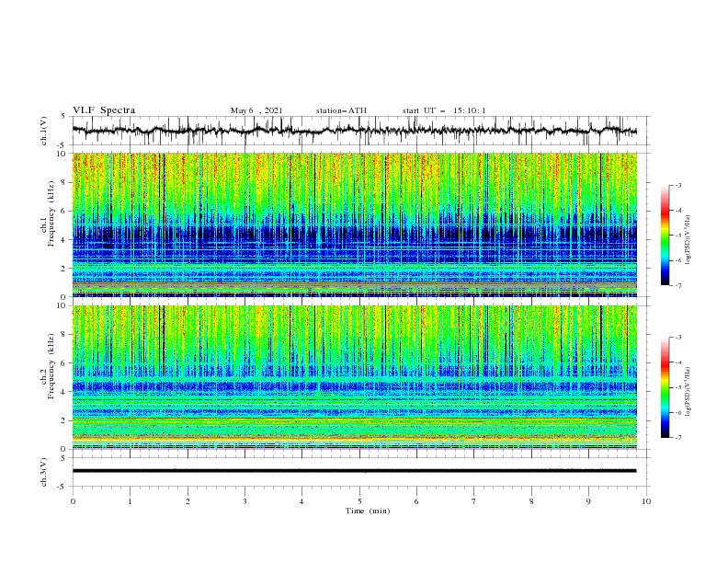Screen dimensions: 728x563
Task: Select the date text "May 6 , 2021"
Action: (256, 110)
